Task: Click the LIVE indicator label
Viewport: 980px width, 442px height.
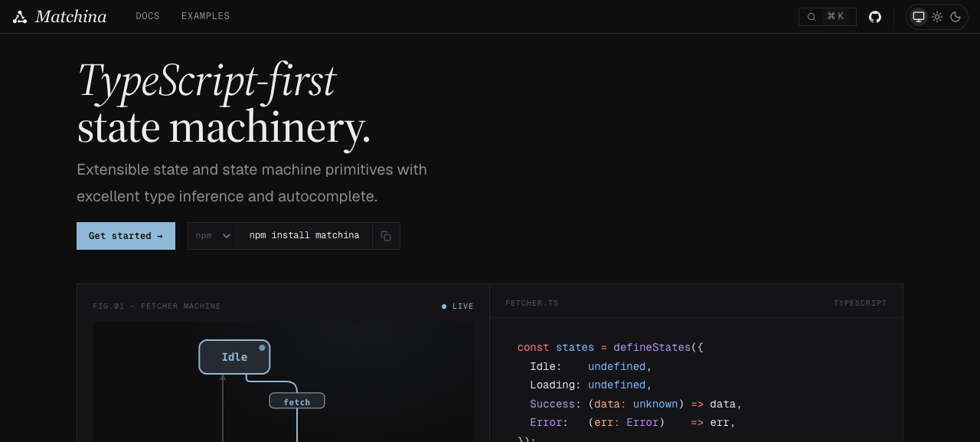Action: 458,306
